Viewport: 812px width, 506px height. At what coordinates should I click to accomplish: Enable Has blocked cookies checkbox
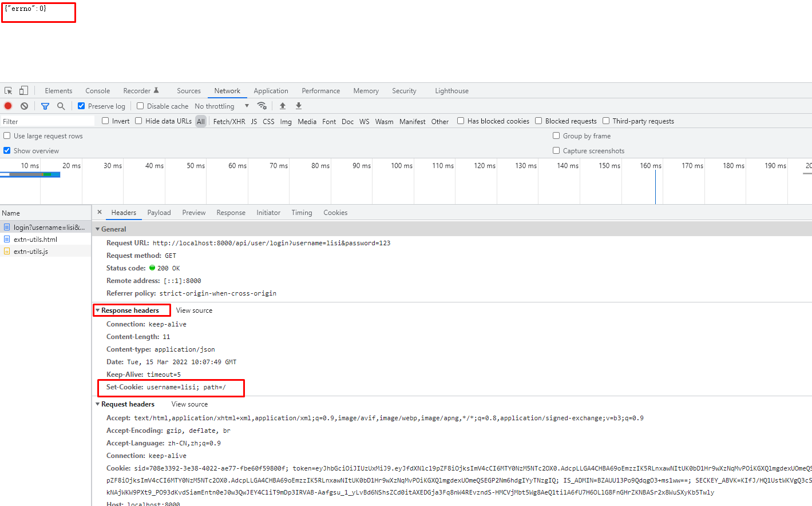tap(461, 121)
